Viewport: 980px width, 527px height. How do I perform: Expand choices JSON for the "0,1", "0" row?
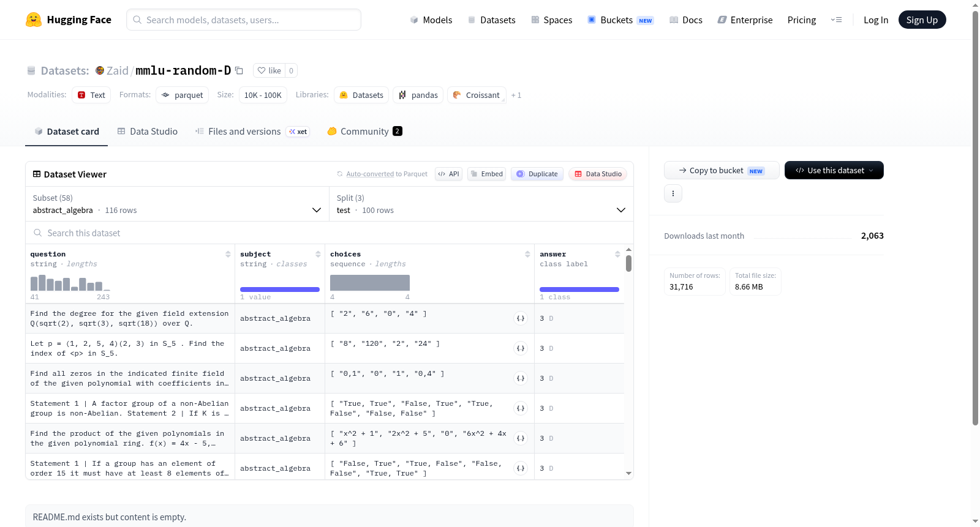click(x=521, y=378)
